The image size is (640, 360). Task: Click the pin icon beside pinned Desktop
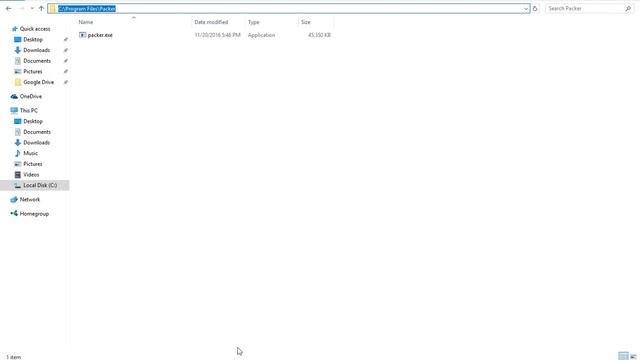click(66, 40)
